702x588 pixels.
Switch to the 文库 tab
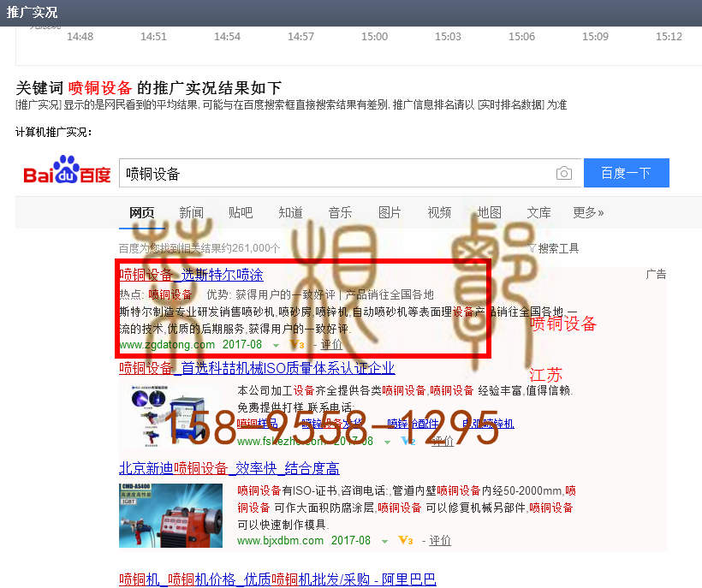(x=538, y=212)
